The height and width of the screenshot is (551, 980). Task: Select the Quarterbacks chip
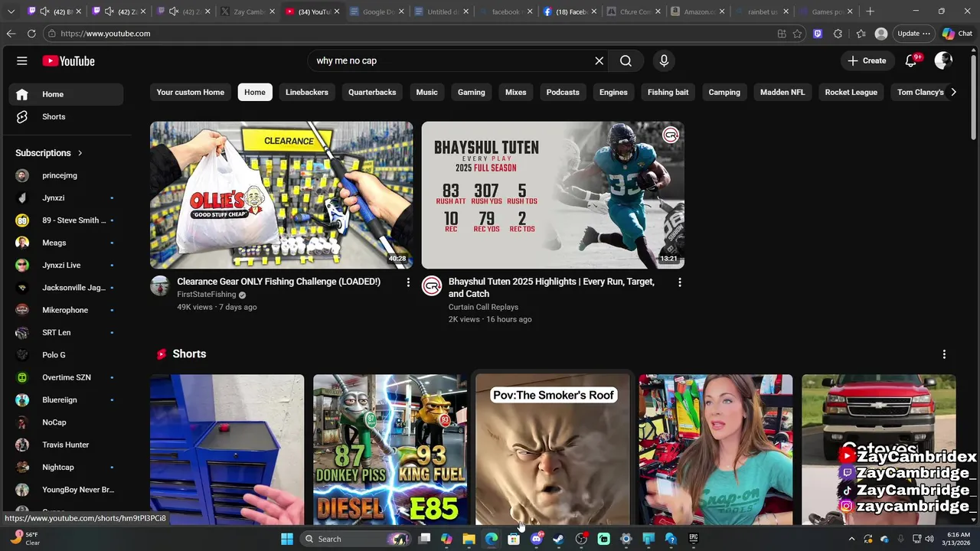pyautogui.click(x=372, y=93)
